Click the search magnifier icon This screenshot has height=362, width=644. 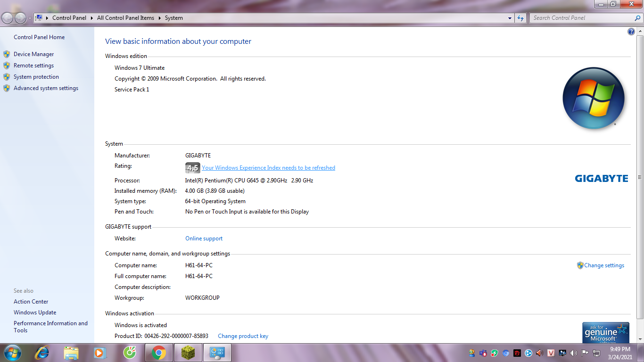click(638, 18)
